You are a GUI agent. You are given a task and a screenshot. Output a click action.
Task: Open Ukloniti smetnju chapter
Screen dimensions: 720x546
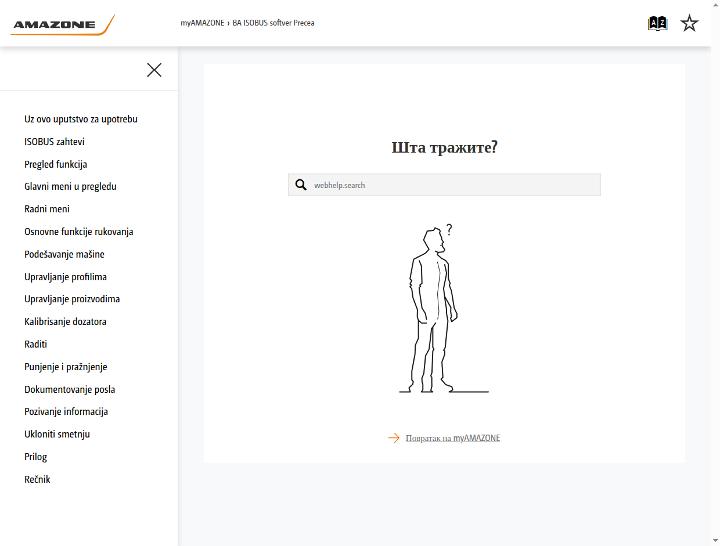(x=57, y=434)
